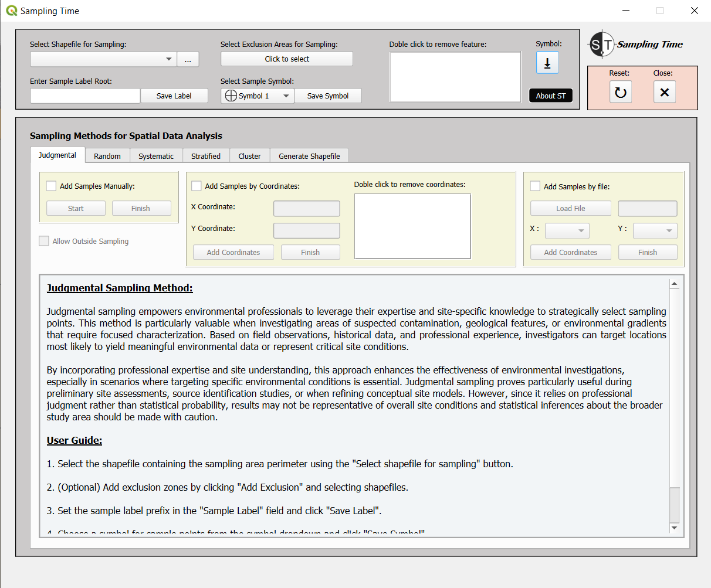The image size is (711, 588).
Task: Click Start under Add Samples Manually
Action: click(x=76, y=208)
